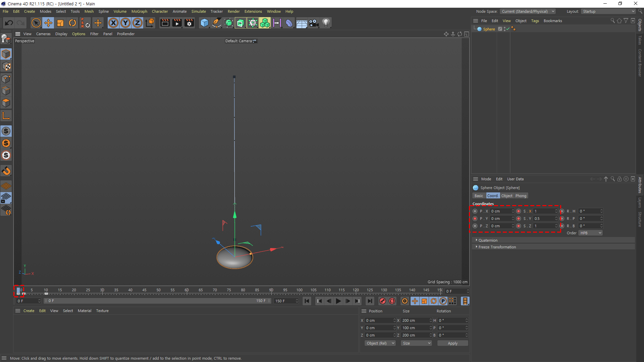Screen dimensions: 644x362
Task: Select the Scale tool in toolbar
Action: pyautogui.click(x=60, y=23)
